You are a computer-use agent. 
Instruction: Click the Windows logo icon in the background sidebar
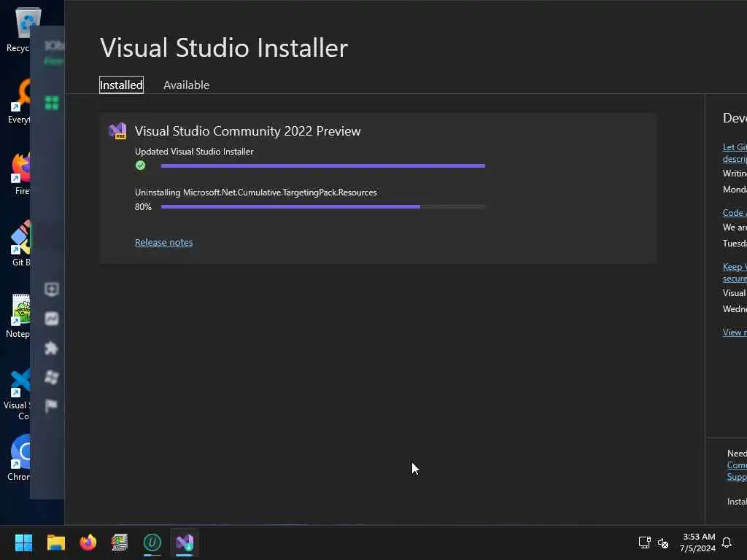point(52,377)
